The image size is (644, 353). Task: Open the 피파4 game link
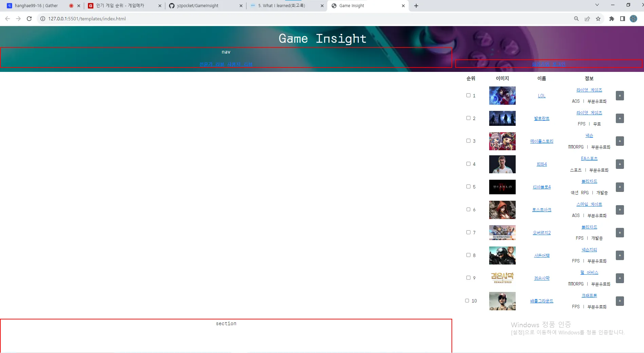pos(542,164)
